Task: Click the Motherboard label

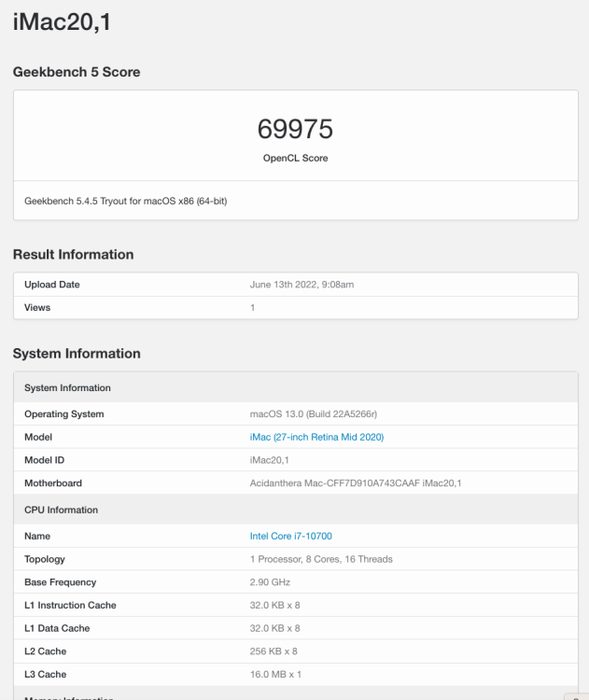Action: tap(52, 483)
